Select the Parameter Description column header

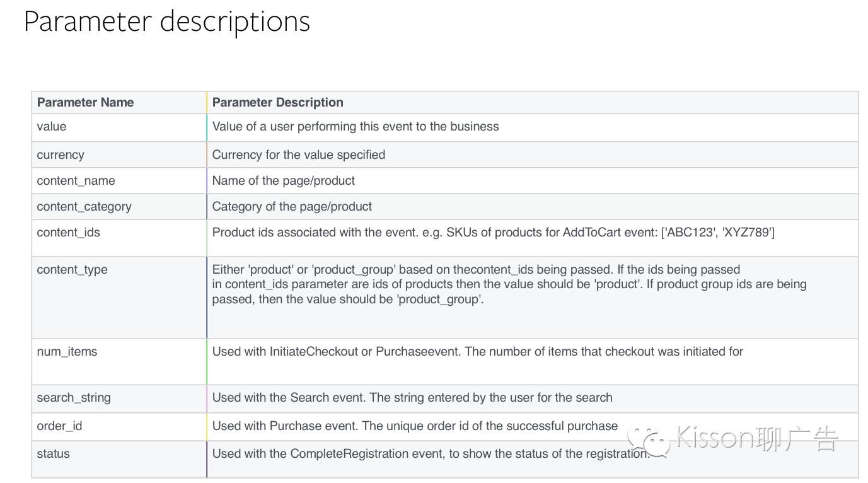tap(277, 102)
